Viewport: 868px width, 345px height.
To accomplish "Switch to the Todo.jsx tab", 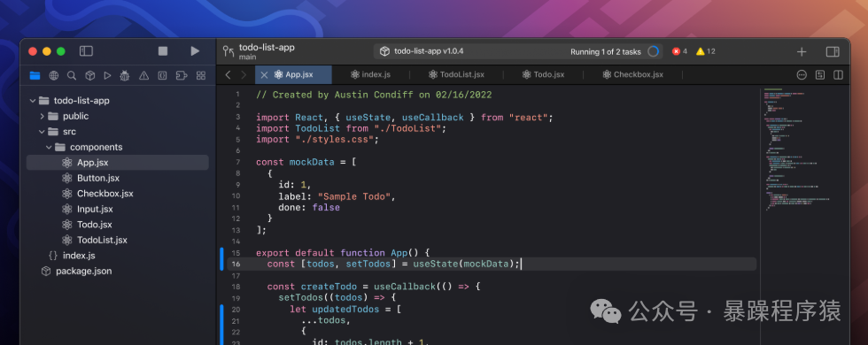I will (544, 74).
